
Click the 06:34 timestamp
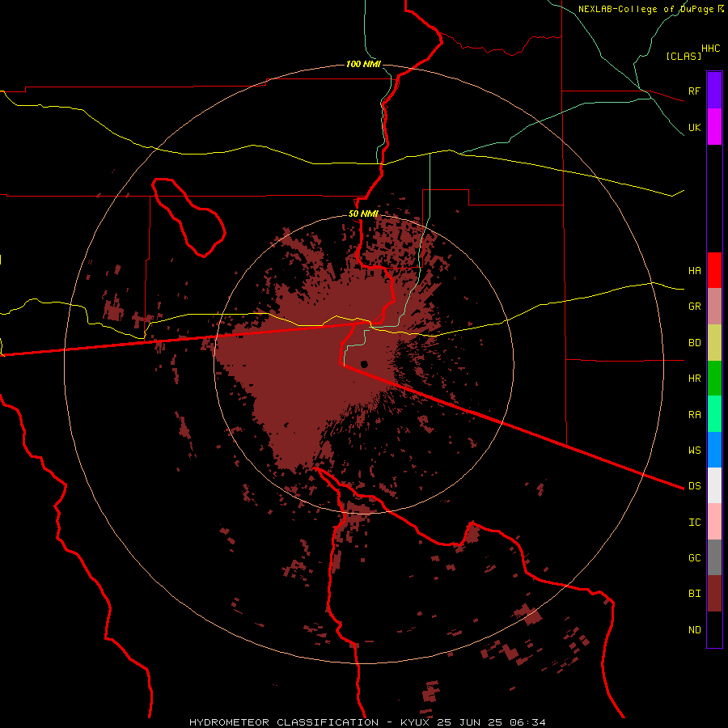point(527,722)
